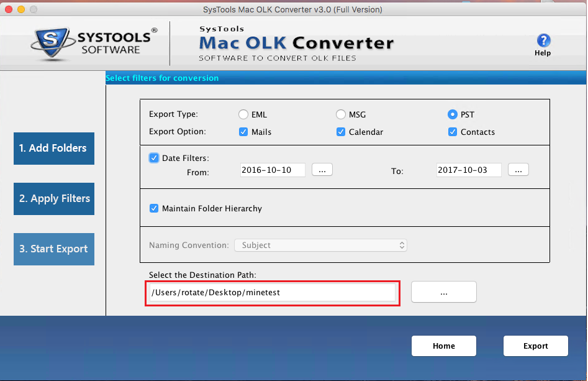This screenshot has width=588, height=381.
Task: Go to step 2. Apply Filters
Action: click(54, 198)
